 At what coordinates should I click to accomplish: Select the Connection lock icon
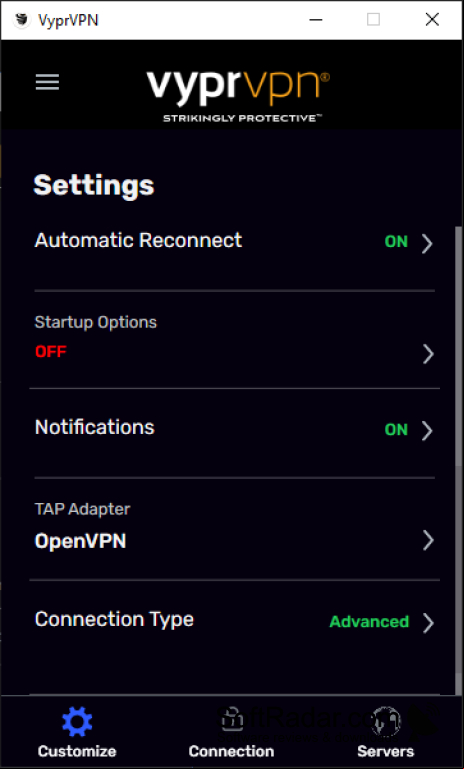(x=232, y=720)
